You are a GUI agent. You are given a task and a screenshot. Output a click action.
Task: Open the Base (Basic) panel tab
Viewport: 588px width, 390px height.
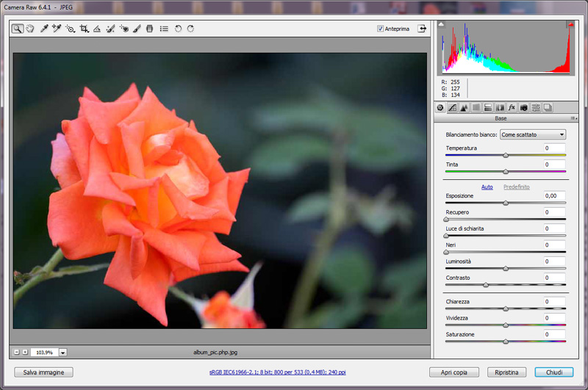point(440,107)
